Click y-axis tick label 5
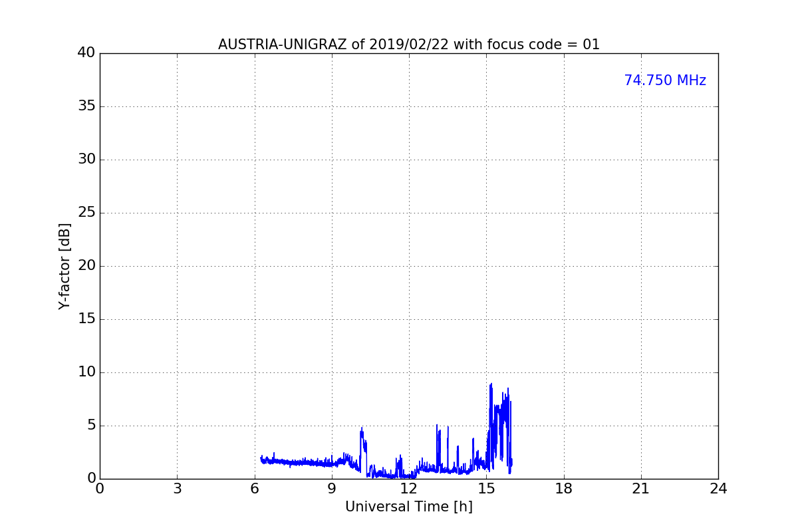The width and height of the screenshot is (798, 532). (91, 426)
